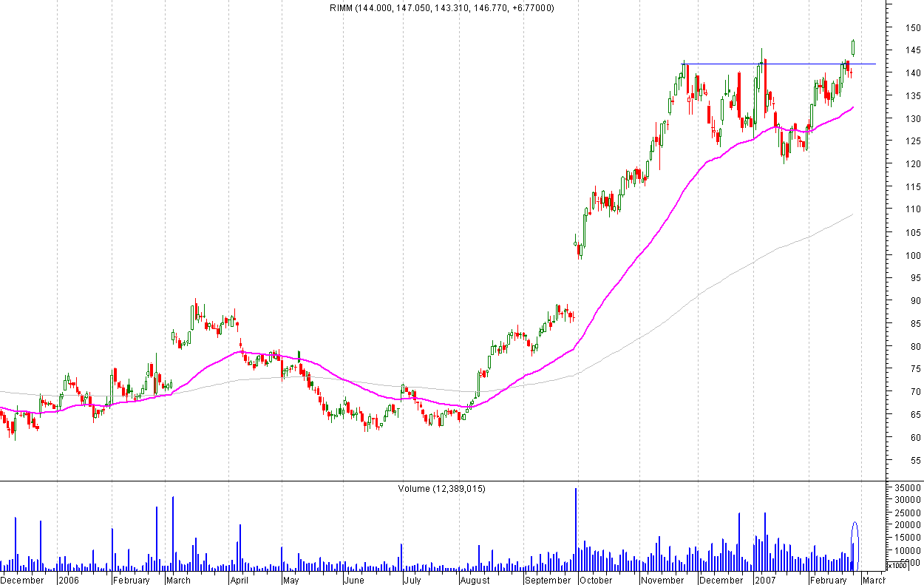Click the 15000 volume axis label
Image resolution: width=924 pixels, height=585 pixels.
pos(908,538)
